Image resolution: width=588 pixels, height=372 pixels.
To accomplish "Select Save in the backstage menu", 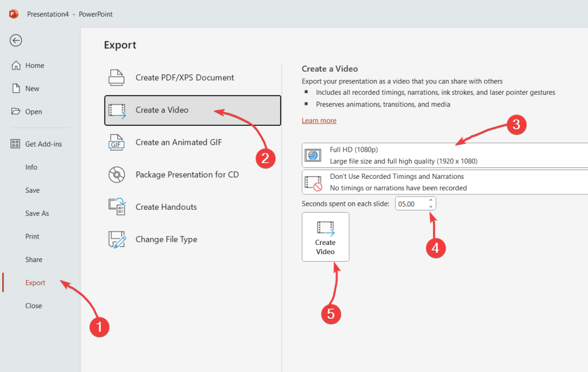I will click(x=32, y=190).
